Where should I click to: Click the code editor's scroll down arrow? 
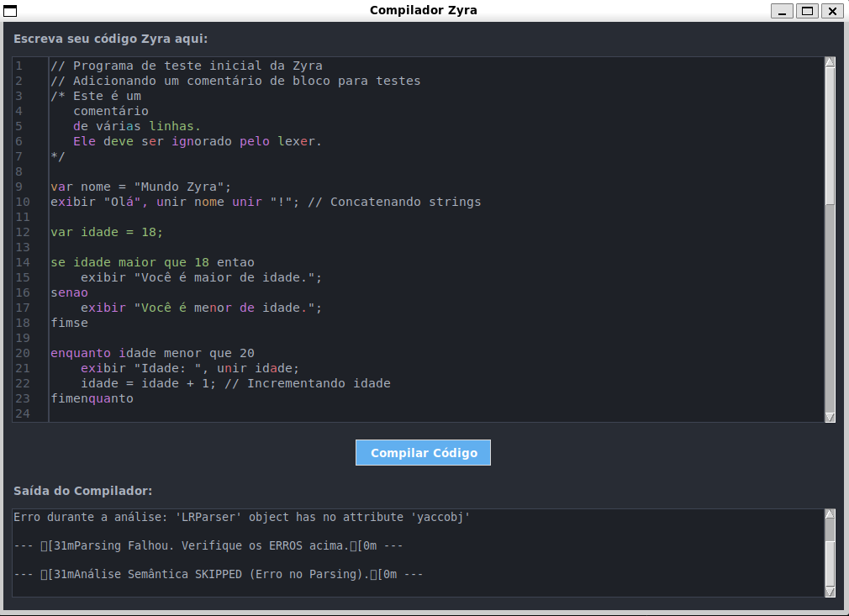pyautogui.click(x=830, y=417)
